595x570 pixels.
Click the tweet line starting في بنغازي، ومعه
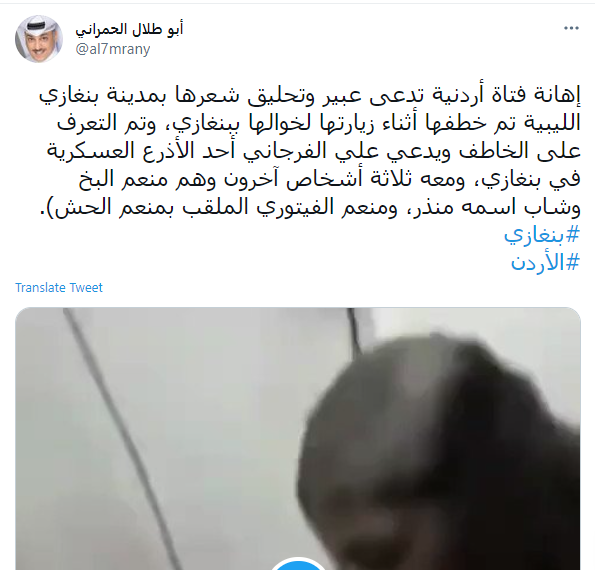[x=329, y=179]
